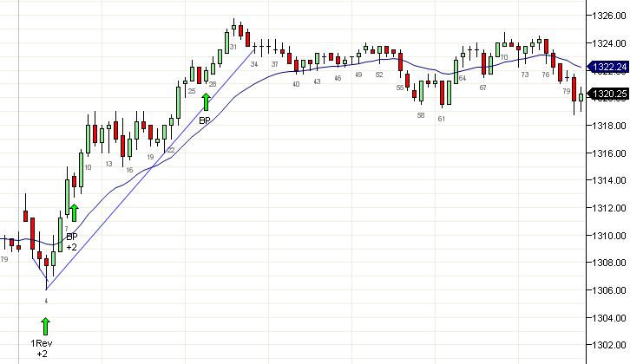630x364 pixels.
Task: Select bar number 13 marker
Action: (108, 164)
